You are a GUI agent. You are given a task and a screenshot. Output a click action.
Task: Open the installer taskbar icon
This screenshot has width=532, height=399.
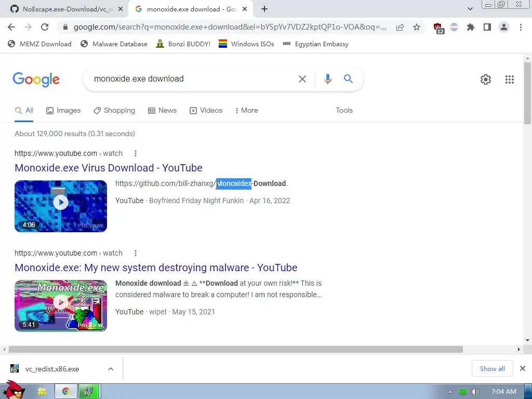coord(88,392)
